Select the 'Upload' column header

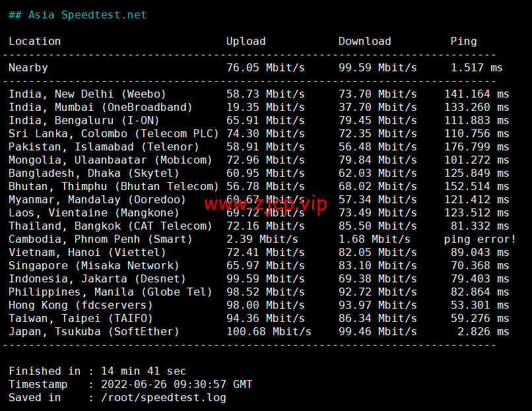coord(246,42)
